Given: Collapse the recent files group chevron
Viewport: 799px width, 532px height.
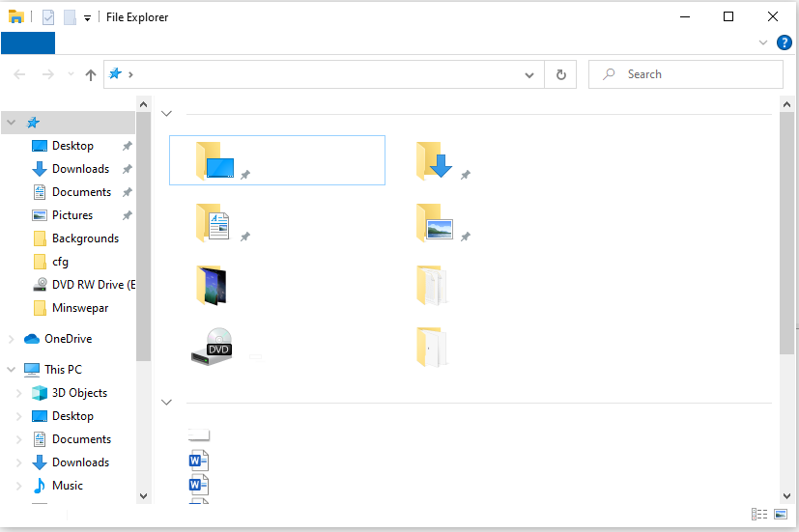Looking at the screenshot, I should (166, 403).
